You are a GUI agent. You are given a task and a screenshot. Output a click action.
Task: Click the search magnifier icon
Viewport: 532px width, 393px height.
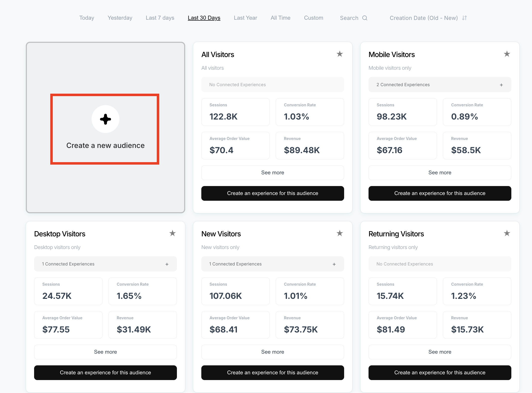click(x=365, y=18)
